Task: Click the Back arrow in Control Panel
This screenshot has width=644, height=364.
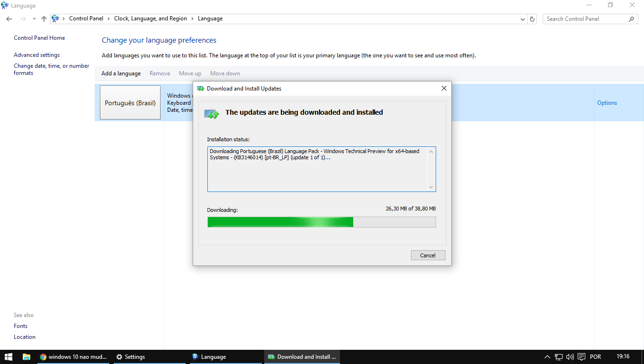Action: coord(9,19)
